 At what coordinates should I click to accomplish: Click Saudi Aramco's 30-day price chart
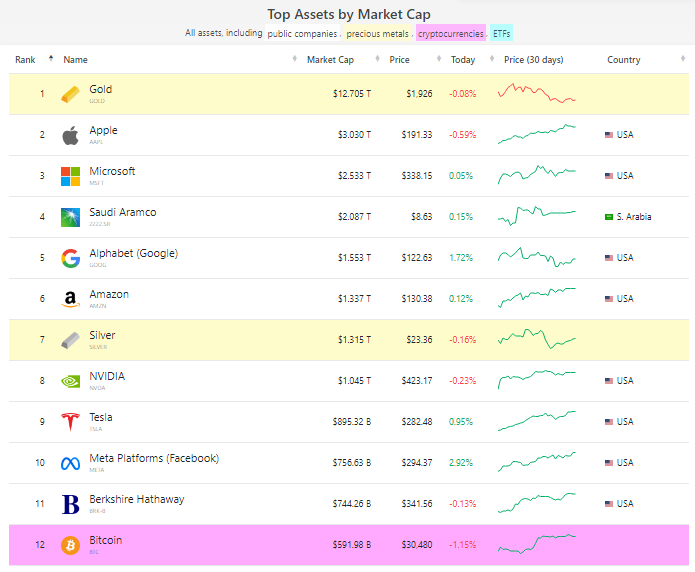537,216
